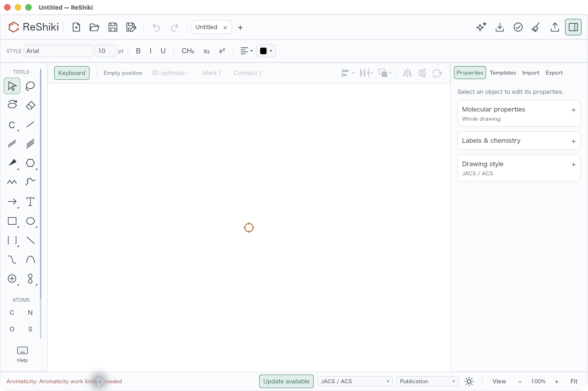Open a file with the folder icon
Viewport: 588px width, 391px height.
[x=94, y=27]
